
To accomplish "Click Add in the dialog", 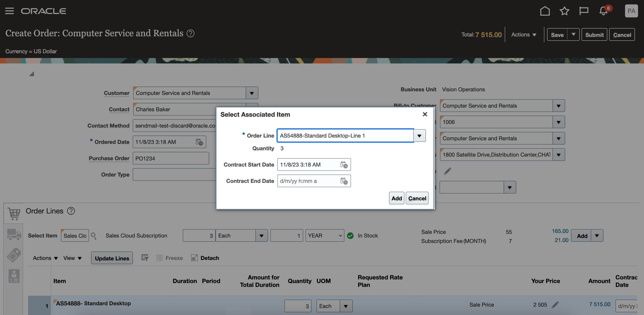I will pos(396,198).
